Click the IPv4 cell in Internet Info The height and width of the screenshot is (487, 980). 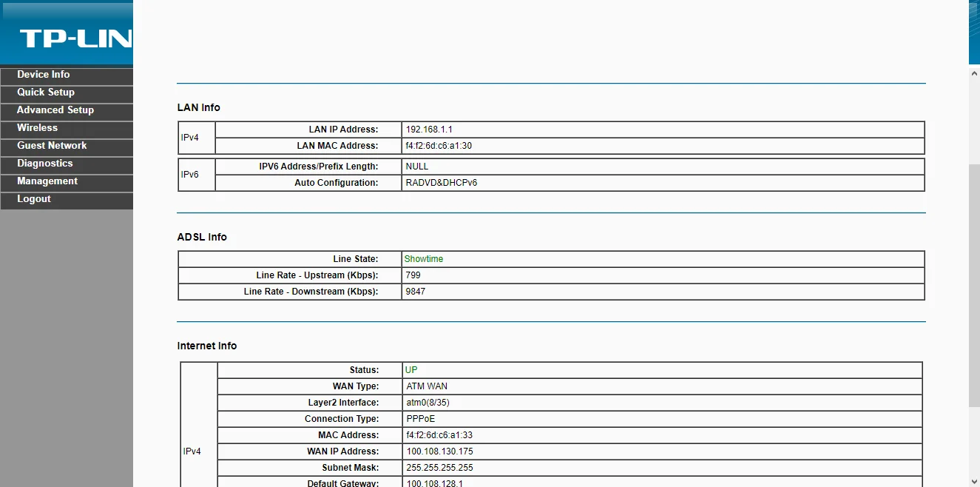click(199, 425)
